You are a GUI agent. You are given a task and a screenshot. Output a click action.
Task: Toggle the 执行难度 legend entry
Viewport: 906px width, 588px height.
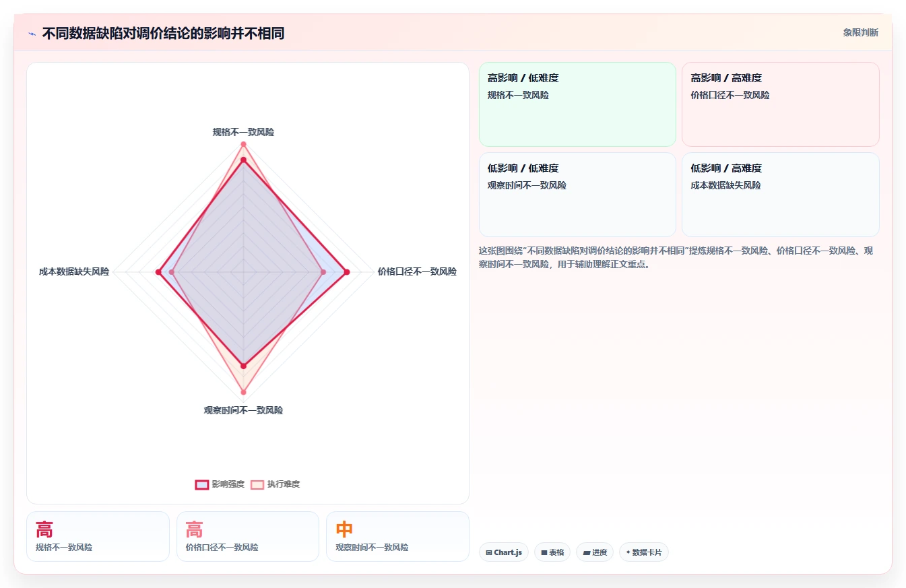[x=275, y=484]
